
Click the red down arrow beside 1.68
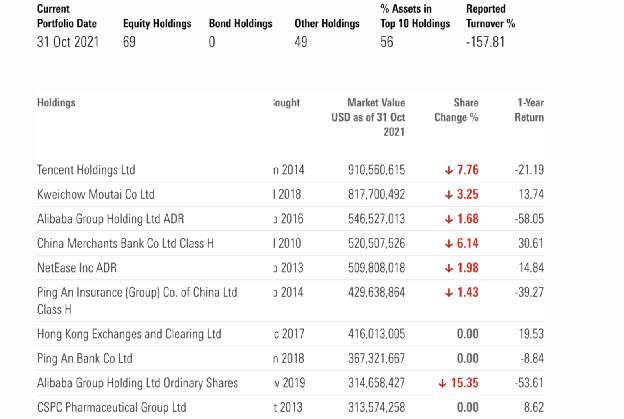[449, 218]
